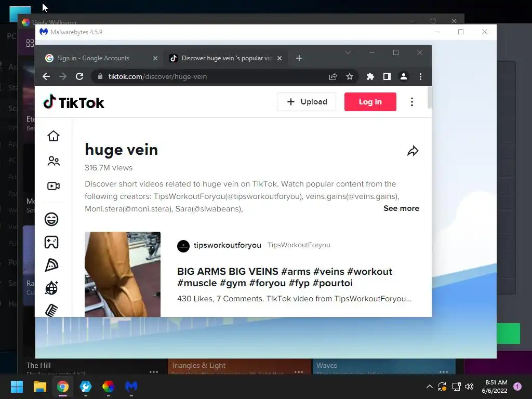Go back in Chrome browser
Viewport: 532px width, 399px height.
[x=46, y=77]
